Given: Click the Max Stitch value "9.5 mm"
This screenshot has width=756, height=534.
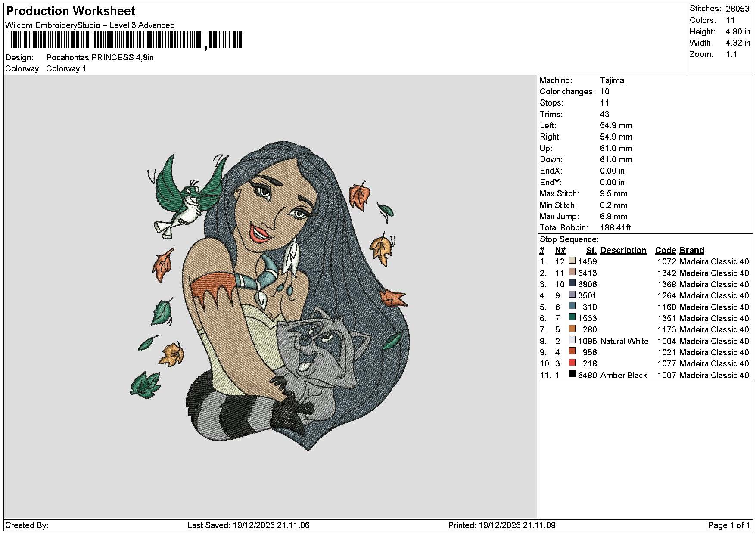Looking at the screenshot, I should [613, 194].
